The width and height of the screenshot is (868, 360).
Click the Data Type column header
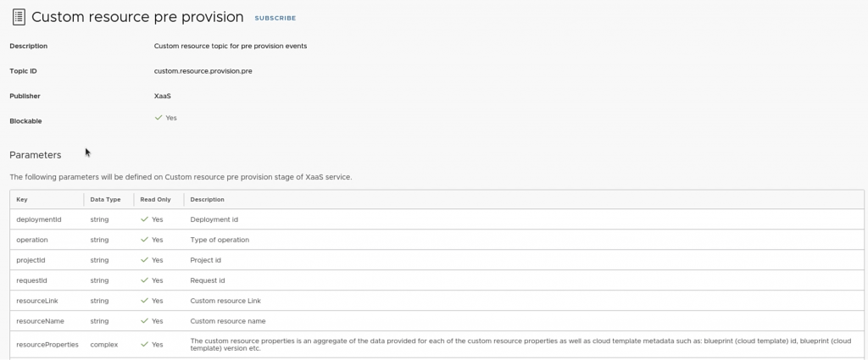[x=105, y=200]
